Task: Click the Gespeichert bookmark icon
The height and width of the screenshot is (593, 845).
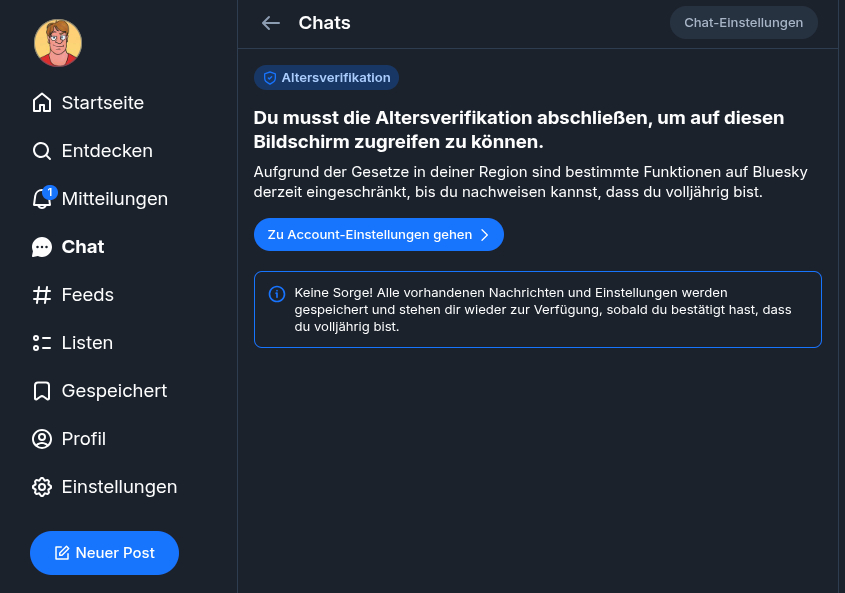Action: (x=42, y=391)
